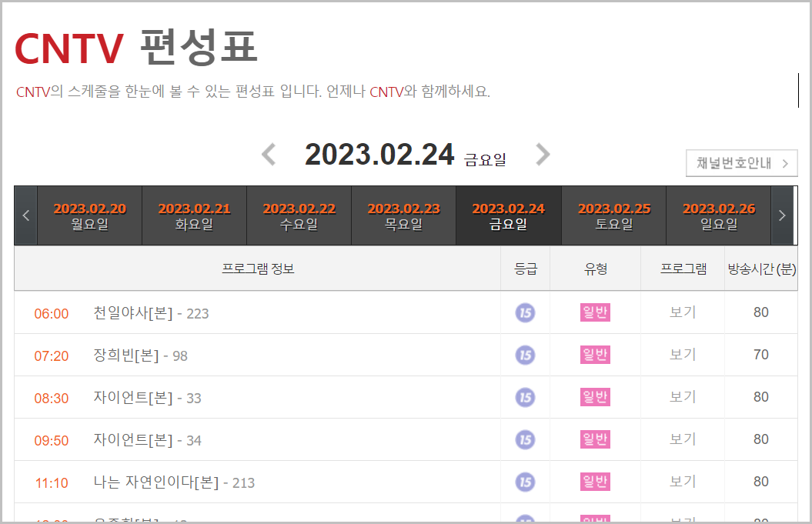Click the 09:50 time entry
Image resolution: width=812 pixels, height=524 pixels.
pyautogui.click(x=52, y=441)
